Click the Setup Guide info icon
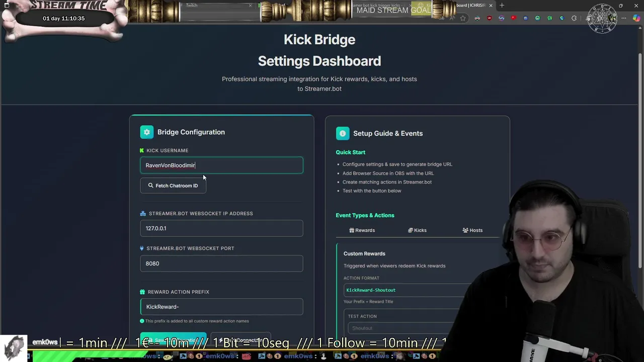 343,133
